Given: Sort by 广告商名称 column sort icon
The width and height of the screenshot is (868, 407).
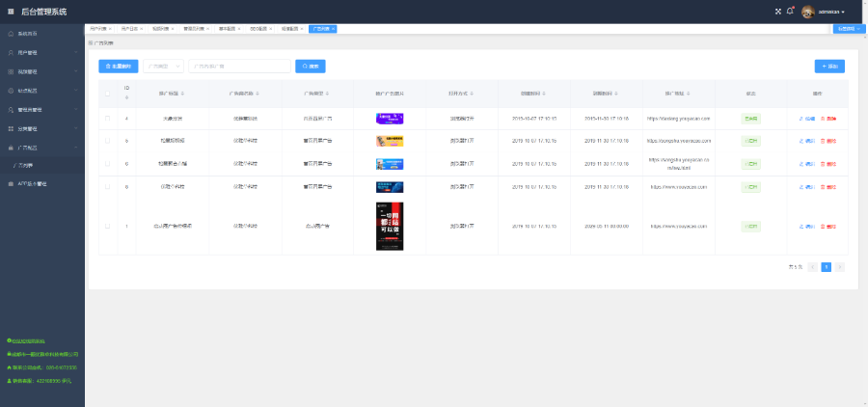Looking at the screenshot, I should [x=258, y=94].
